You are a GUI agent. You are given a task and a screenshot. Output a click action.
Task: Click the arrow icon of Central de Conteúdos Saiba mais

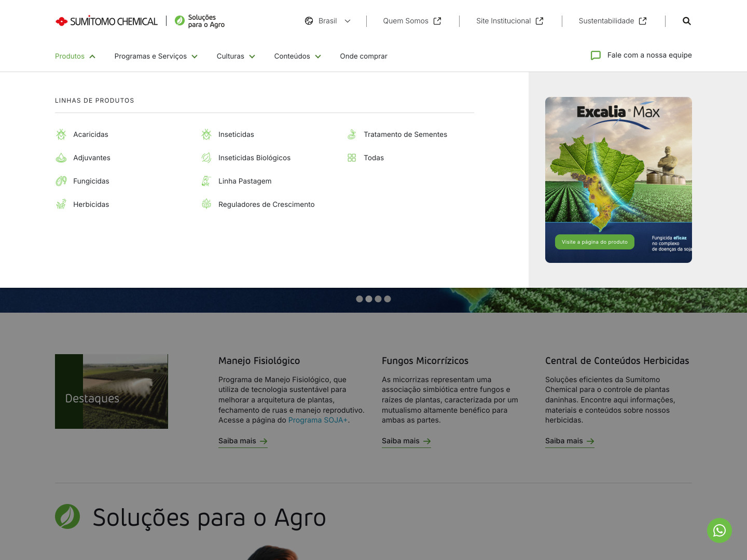(590, 441)
